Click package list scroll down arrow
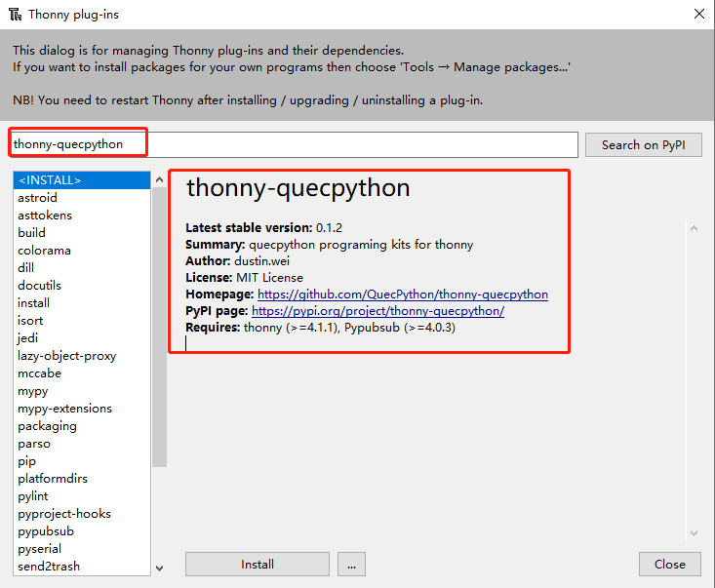715x588 pixels. pos(159,568)
